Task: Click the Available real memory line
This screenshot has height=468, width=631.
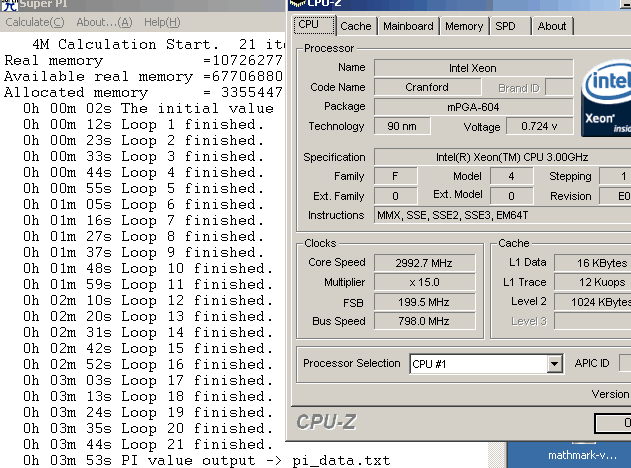Action: point(143,76)
